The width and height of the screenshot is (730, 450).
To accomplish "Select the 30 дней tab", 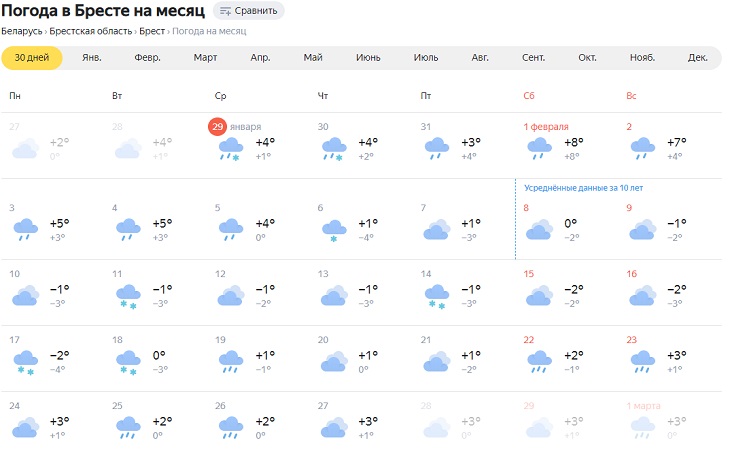I will [32, 57].
